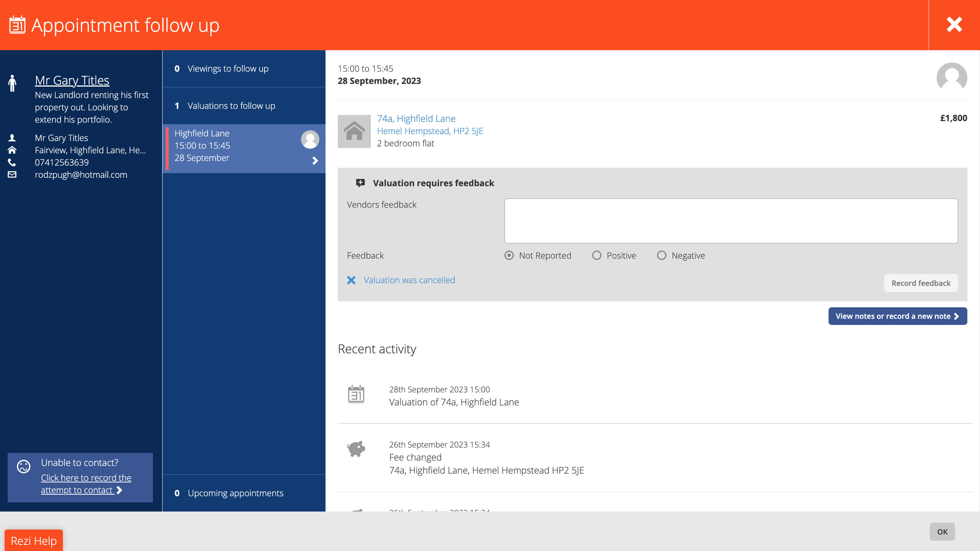Select the Negative feedback option

[x=662, y=256]
